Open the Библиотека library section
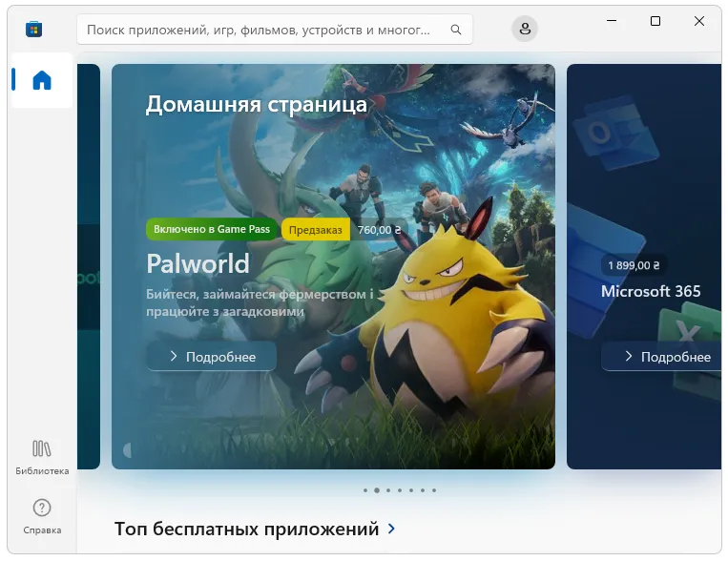This screenshot has height=561, width=728. tap(42, 457)
